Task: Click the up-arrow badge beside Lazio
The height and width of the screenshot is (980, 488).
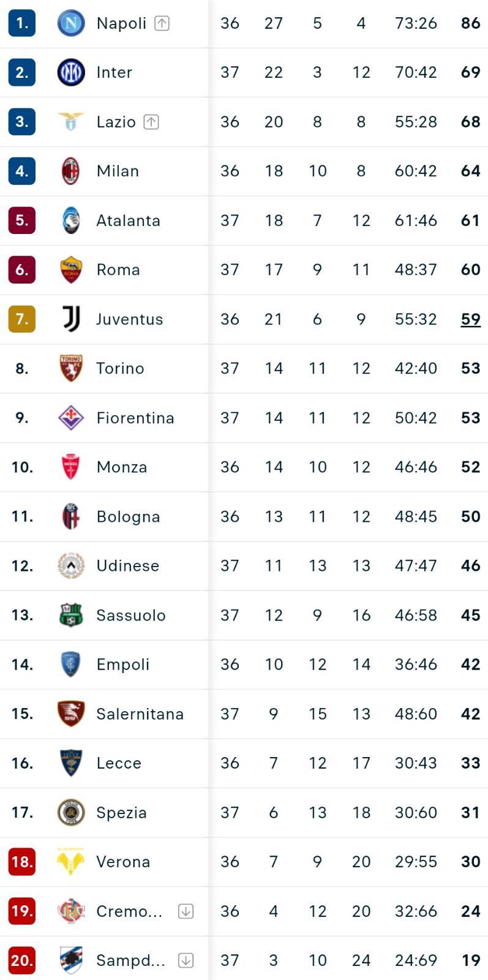Action: click(x=151, y=122)
